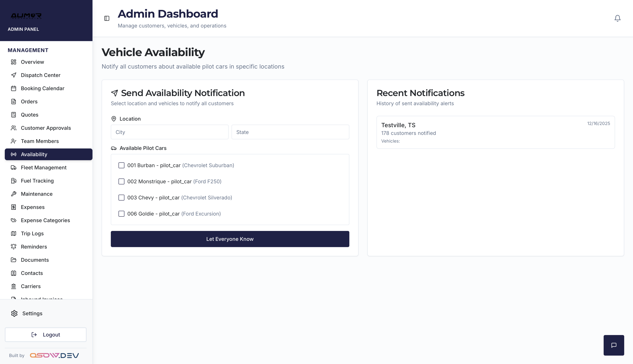Viewport: 633px width, 364px height.
Task: Check the 001 Burban pilot car
Action: pos(121,165)
